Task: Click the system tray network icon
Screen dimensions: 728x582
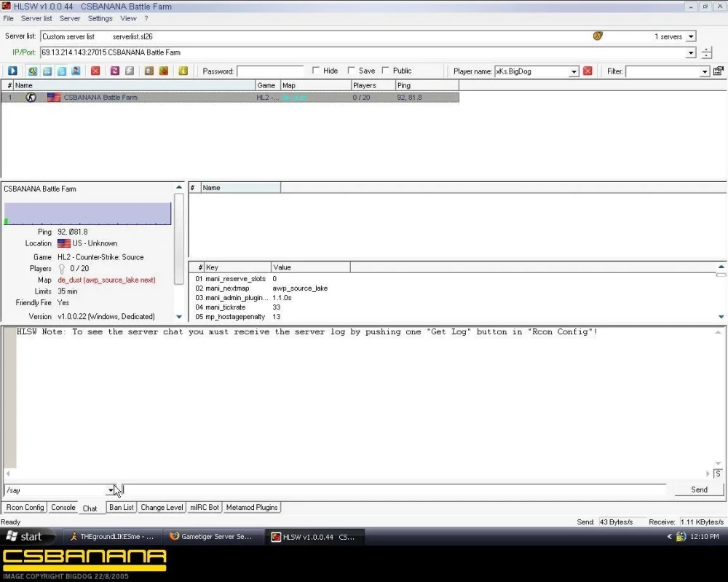Action: 681,537
